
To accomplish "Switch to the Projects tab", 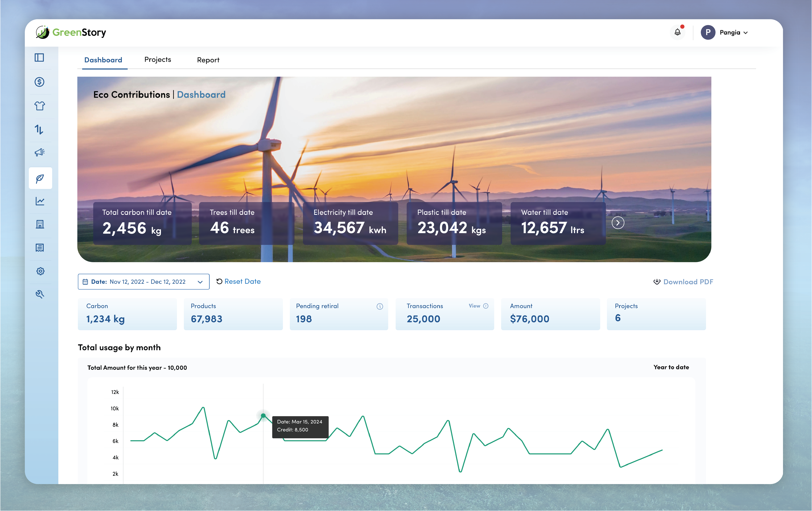I will click(157, 59).
